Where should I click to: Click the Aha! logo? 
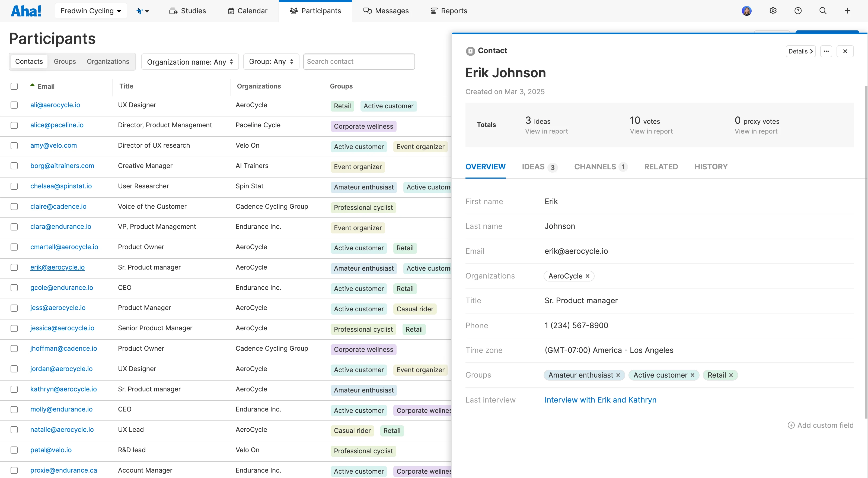[26, 10]
